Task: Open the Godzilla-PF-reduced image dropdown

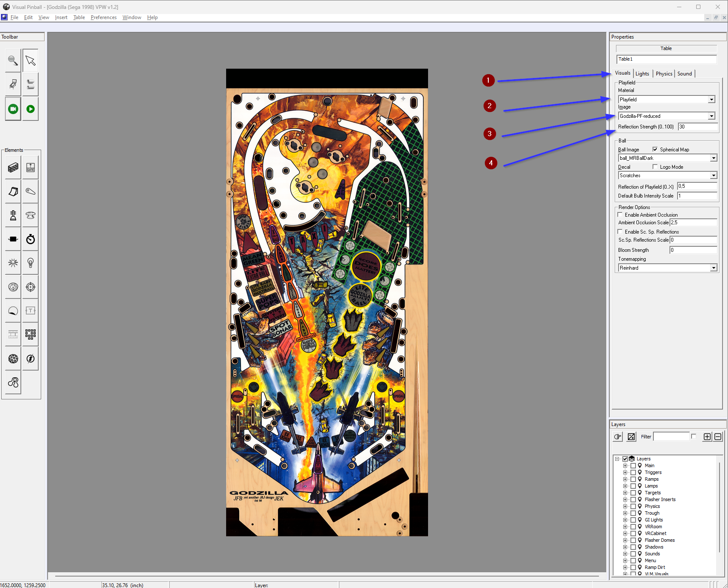Action: 711,116
